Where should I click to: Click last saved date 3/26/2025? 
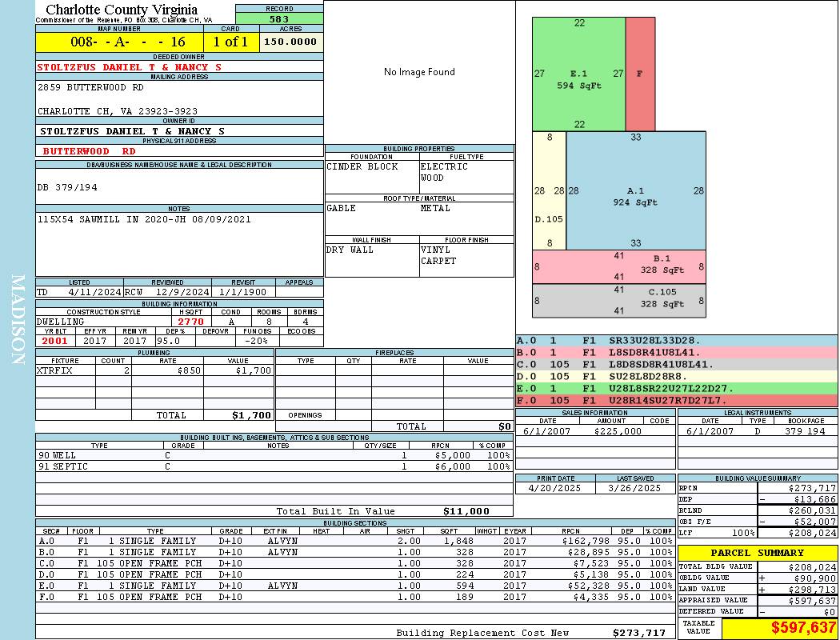634,489
